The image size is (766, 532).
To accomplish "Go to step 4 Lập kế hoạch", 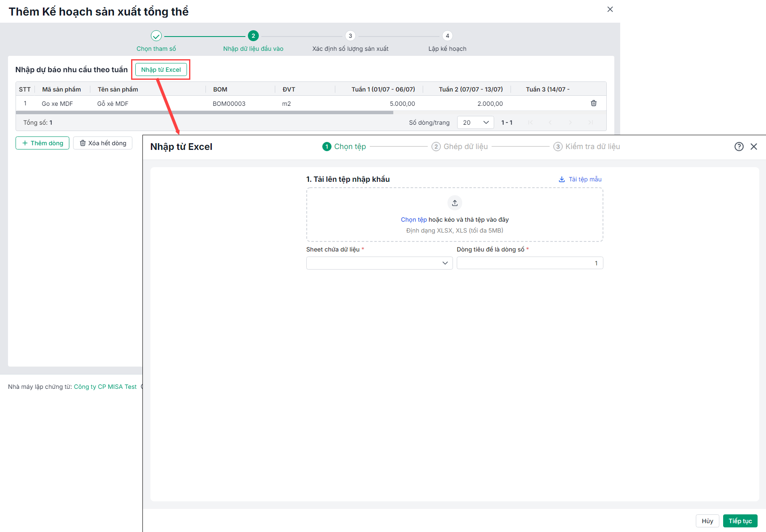I will click(447, 36).
